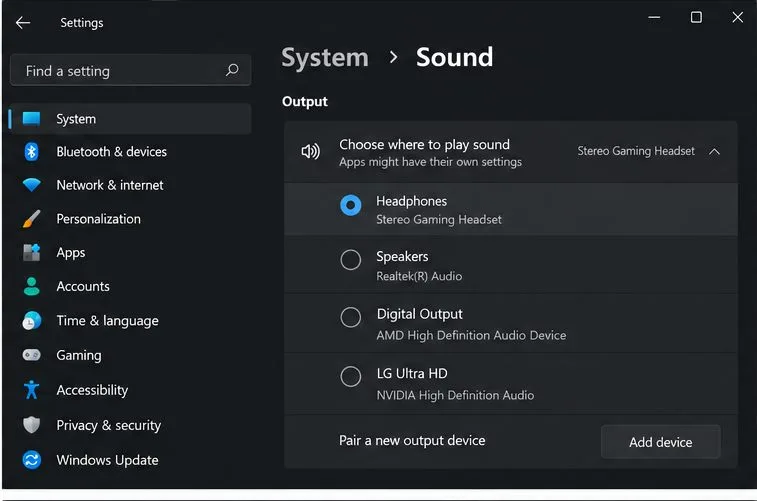Click the Accessibility figure icon
The width and height of the screenshot is (757, 501).
[31, 390]
